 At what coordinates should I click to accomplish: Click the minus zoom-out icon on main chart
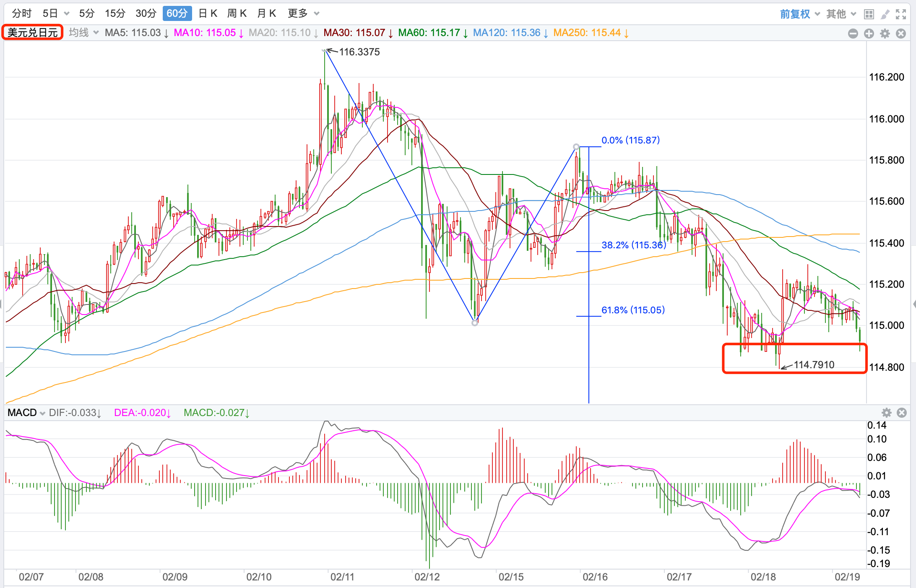click(853, 34)
